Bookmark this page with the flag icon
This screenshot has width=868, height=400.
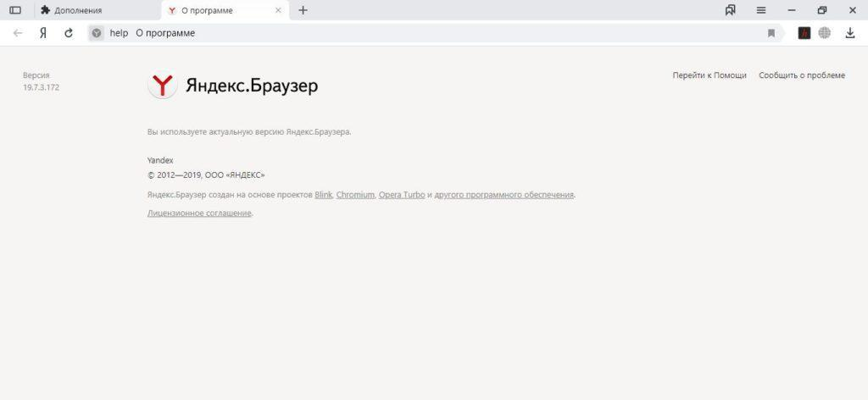tap(771, 33)
